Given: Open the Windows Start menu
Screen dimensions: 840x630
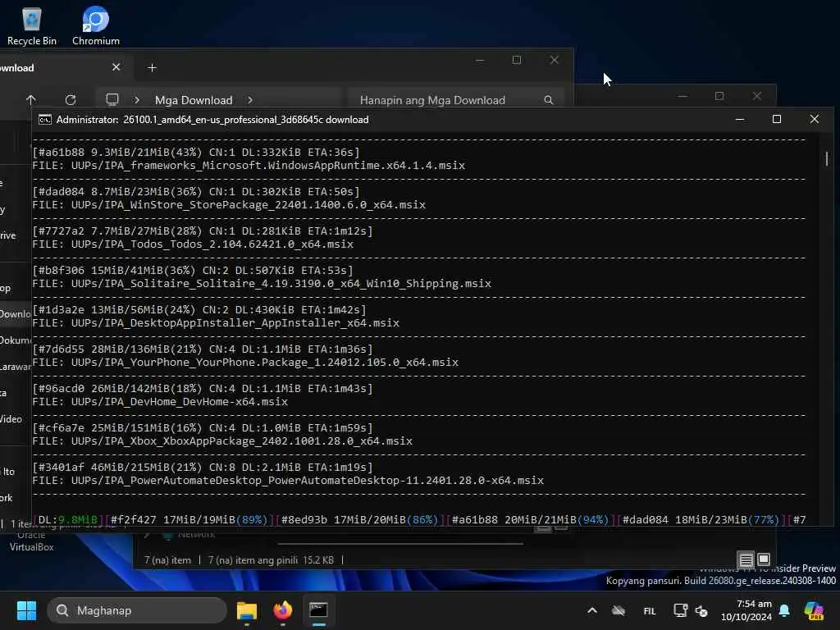Looking at the screenshot, I should pyautogui.click(x=26, y=610).
